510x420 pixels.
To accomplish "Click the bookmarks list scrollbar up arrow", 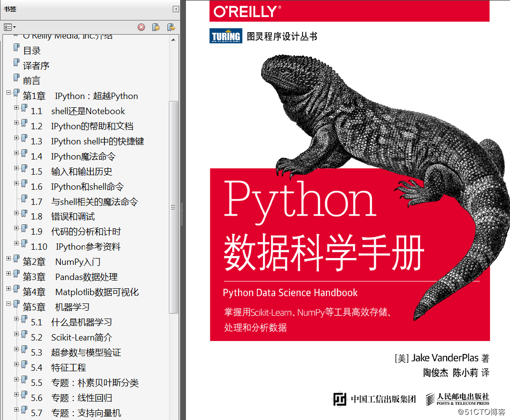I will (173, 40).
